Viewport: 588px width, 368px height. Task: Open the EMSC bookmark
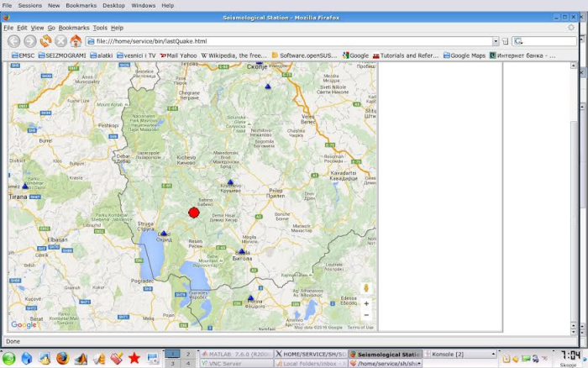(x=24, y=55)
